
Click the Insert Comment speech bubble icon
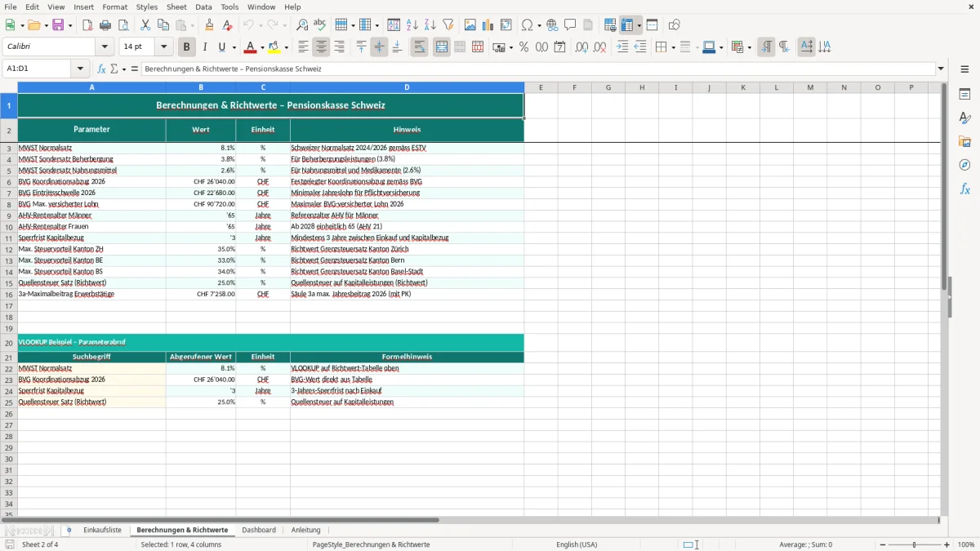pos(570,25)
